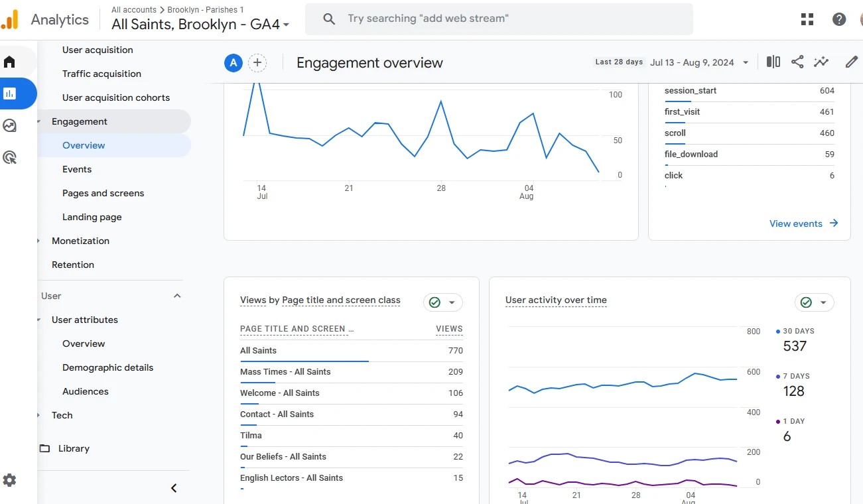Open Admin settings gear icon

pos(9,480)
